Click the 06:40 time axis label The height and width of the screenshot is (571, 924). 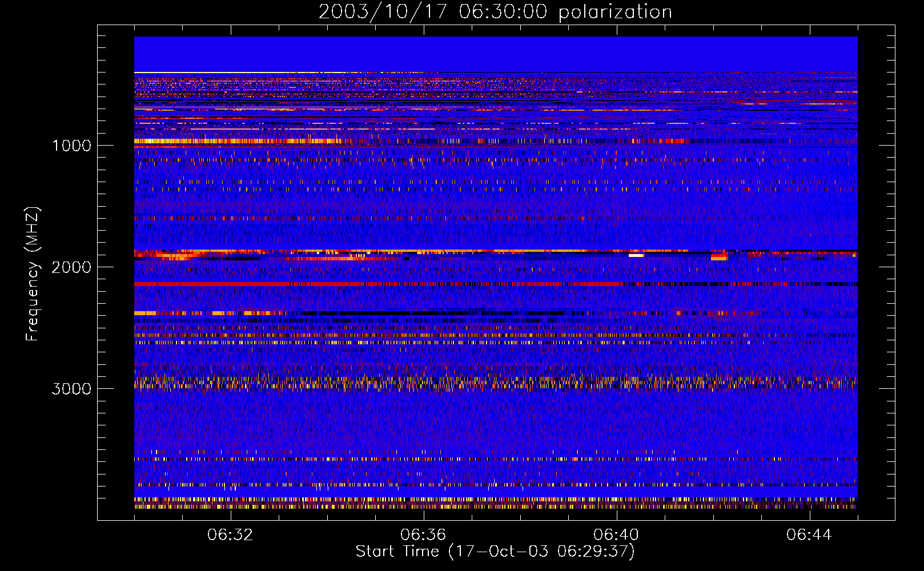pos(616,535)
